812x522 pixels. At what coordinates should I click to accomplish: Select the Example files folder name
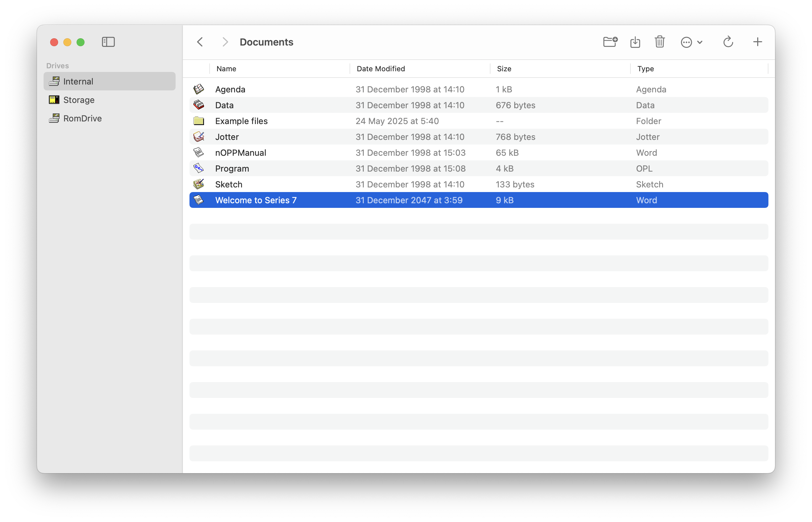click(x=241, y=121)
